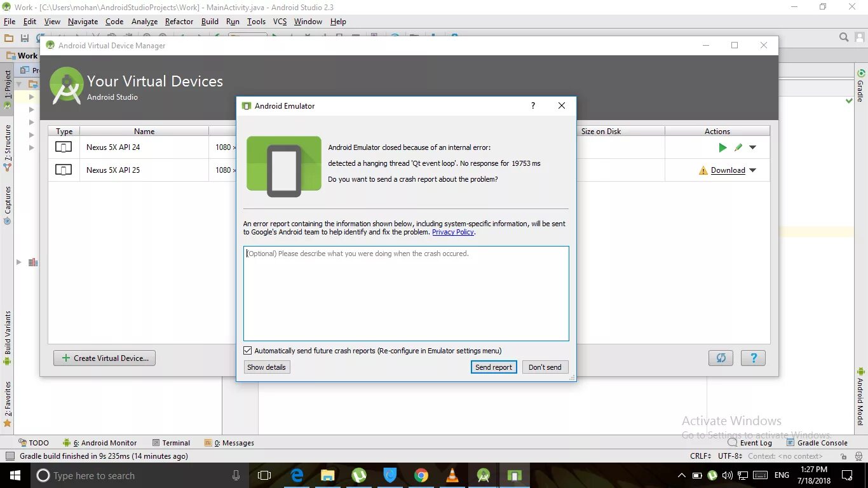The width and height of the screenshot is (868, 488).
Task: Open the Android Model side tab
Action: point(861,395)
